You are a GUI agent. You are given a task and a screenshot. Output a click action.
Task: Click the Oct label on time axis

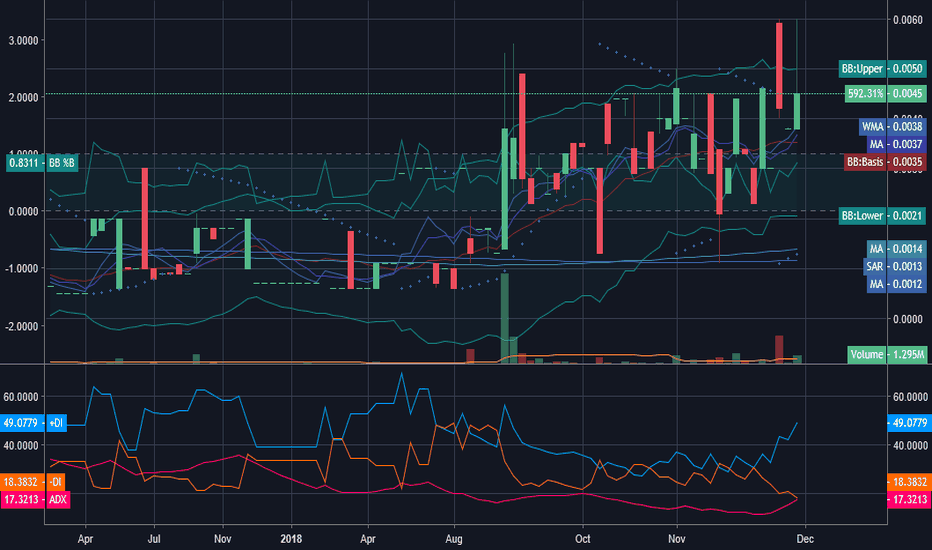pos(582,539)
